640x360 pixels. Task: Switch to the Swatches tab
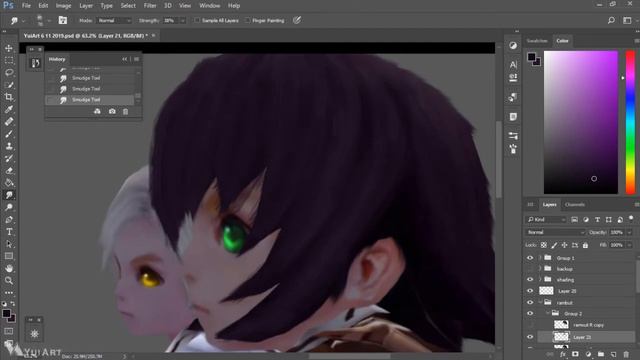click(537, 41)
